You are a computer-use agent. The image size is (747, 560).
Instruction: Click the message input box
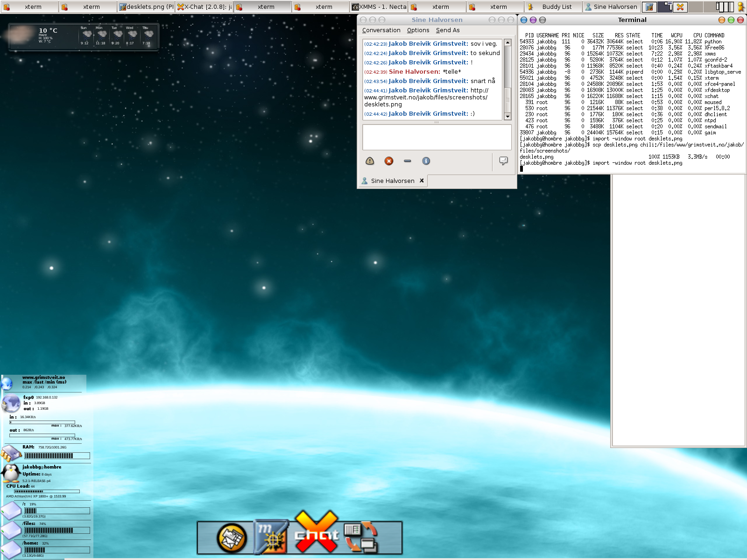437,137
